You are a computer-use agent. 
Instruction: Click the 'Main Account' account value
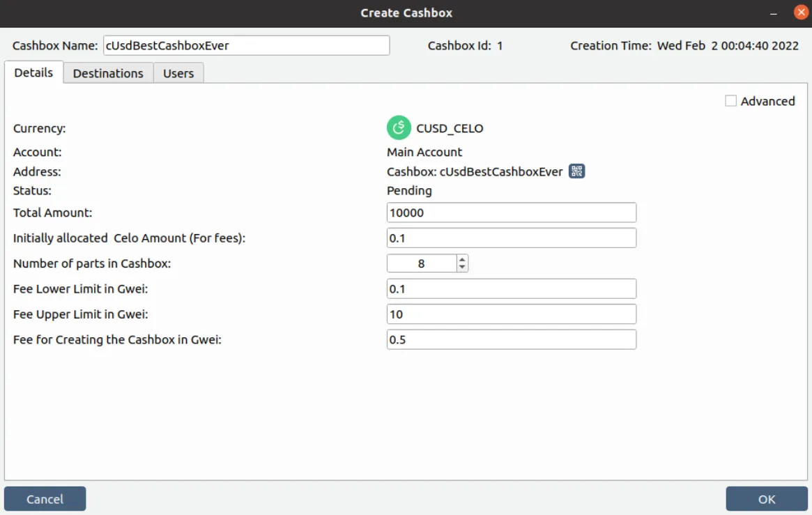pos(424,152)
